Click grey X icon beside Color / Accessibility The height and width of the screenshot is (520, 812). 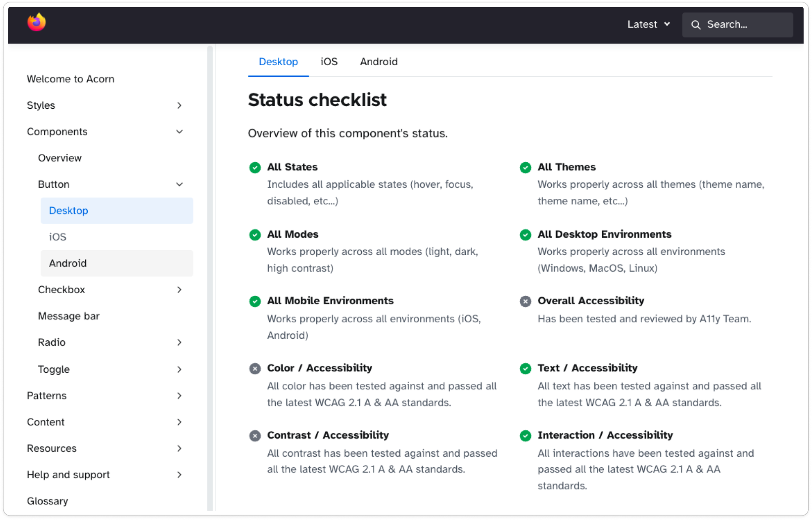[255, 368]
